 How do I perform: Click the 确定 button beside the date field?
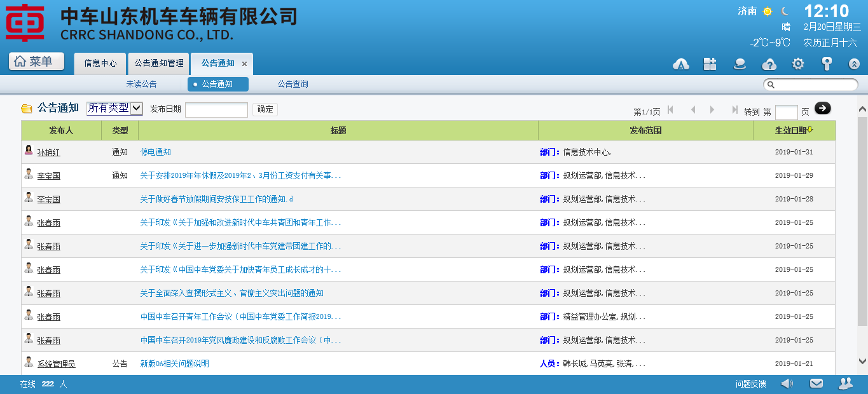pyautogui.click(x=265, y=109)
